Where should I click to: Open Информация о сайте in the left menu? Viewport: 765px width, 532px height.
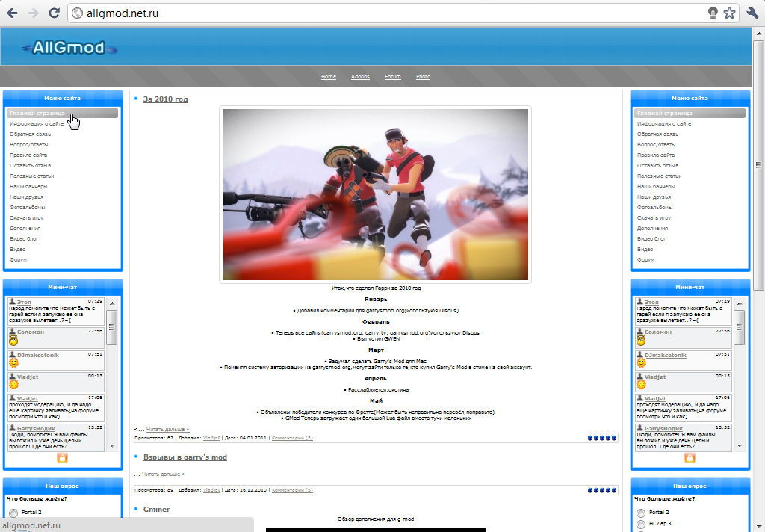[37, 123]
